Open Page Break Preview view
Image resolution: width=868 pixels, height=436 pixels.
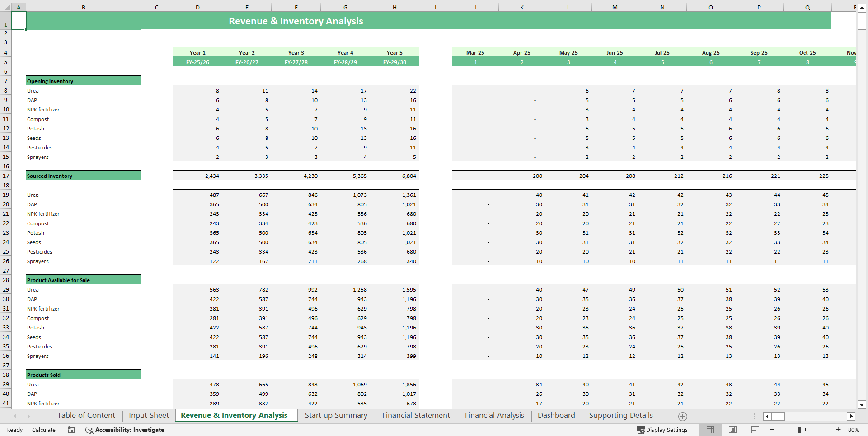click(x=755, y=430)
